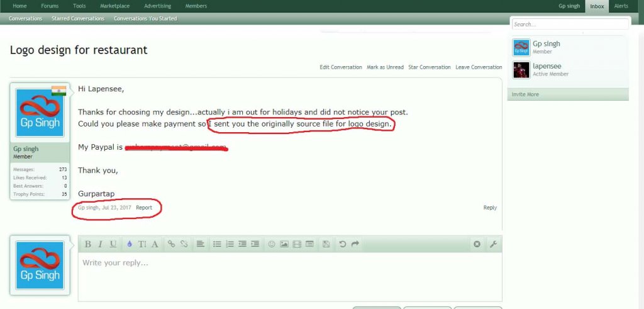Indent the selected text
This screenshot has width=644, height=309.
255,244
